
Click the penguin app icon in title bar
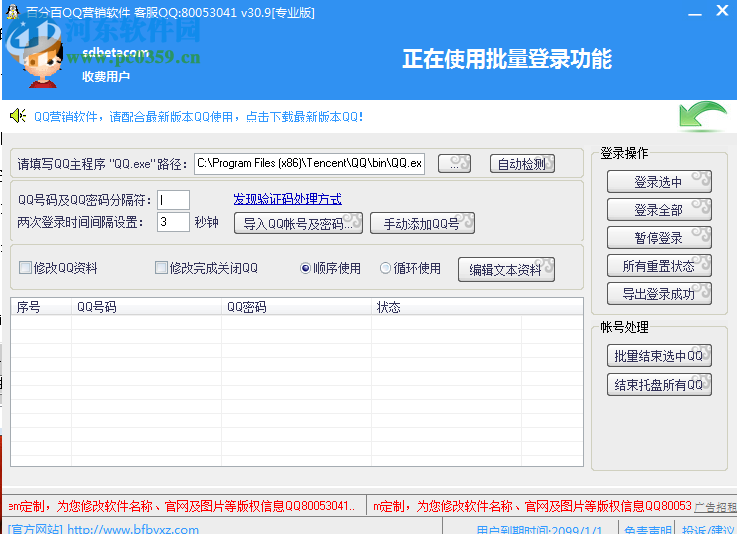click(13, 11)
